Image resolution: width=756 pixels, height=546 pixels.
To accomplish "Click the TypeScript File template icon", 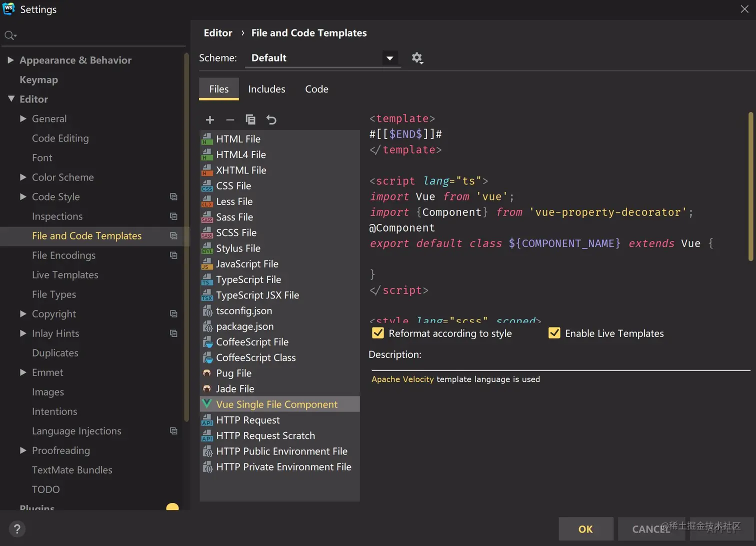I will (x=207, y=279).
